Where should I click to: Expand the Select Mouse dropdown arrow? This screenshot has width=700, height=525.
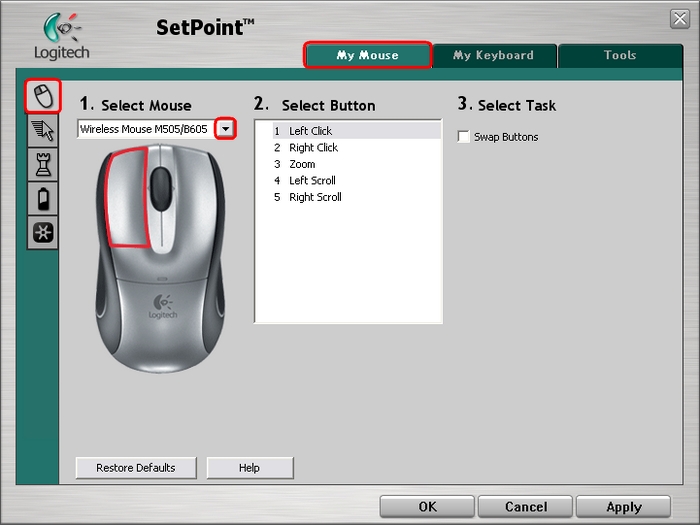[x=225, y=129]
